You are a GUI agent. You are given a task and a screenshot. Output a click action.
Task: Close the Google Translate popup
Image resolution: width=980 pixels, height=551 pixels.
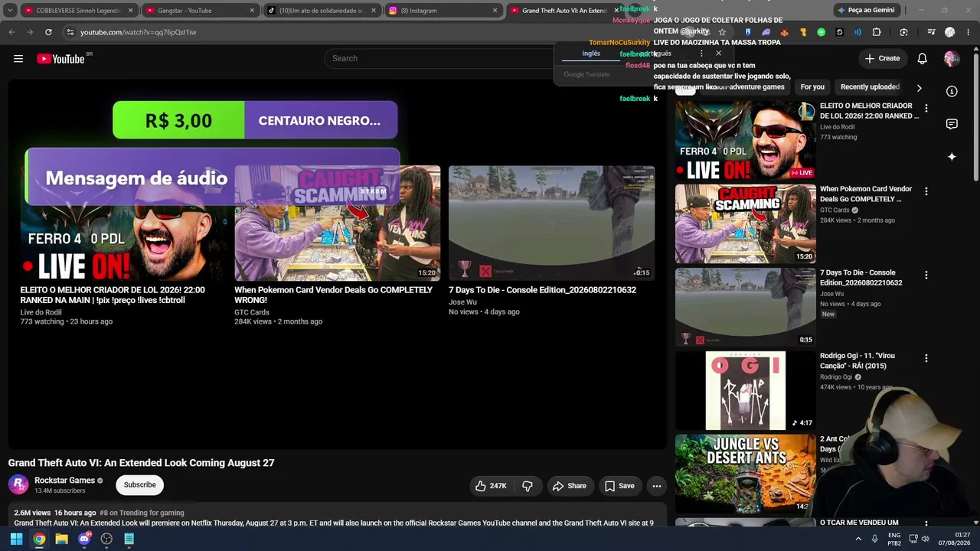[718, 54]
